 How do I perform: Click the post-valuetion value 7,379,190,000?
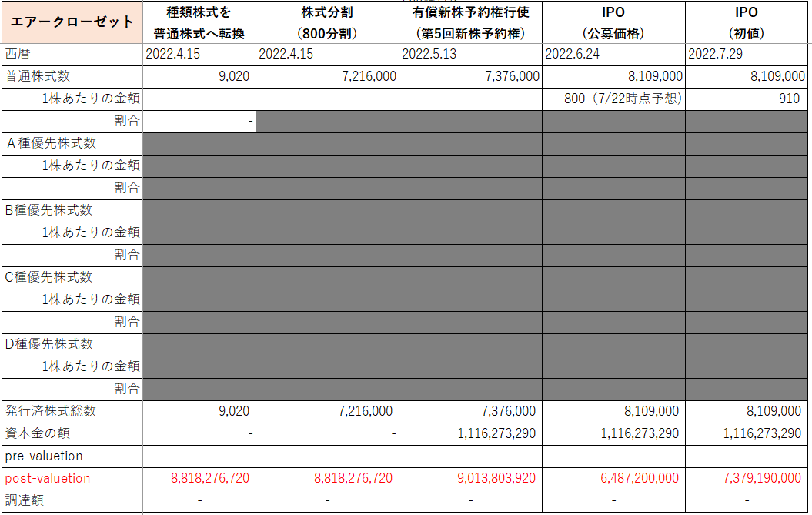tap(762, 478)
